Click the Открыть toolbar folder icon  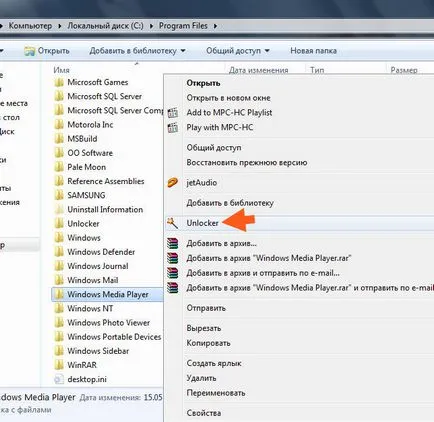tap(30, 51)
